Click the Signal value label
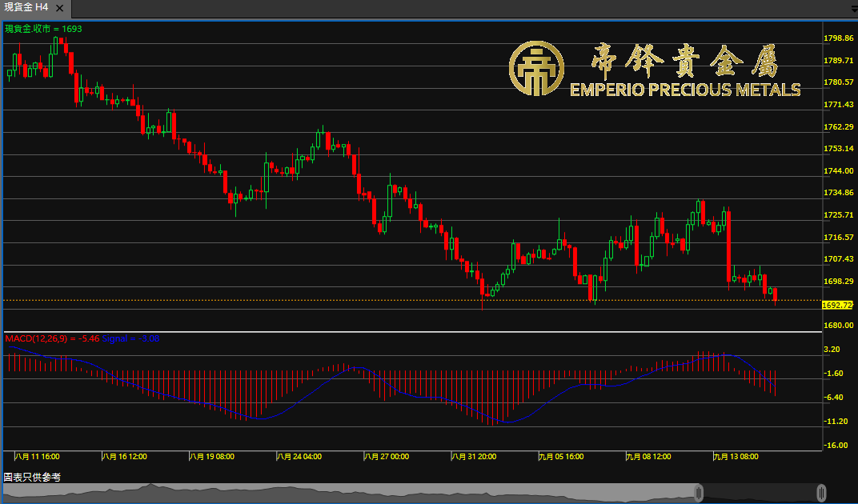Image resolution: width=858 pixels, height=504 pixels. (130, 339)
